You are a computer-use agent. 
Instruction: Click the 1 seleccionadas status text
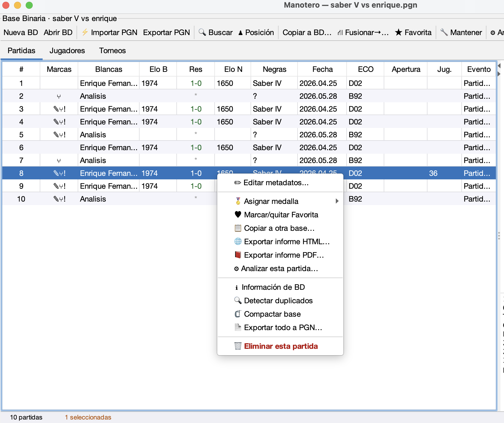point(88,417)
